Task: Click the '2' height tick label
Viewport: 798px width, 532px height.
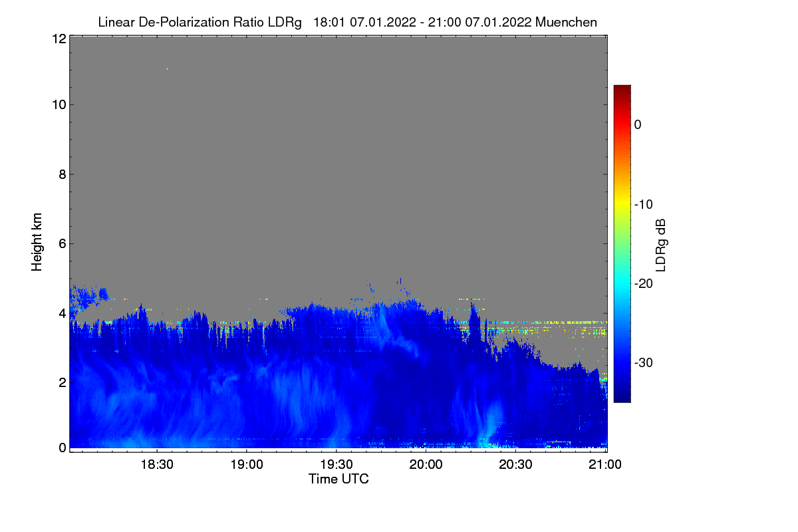Action: tap(61, 382)
